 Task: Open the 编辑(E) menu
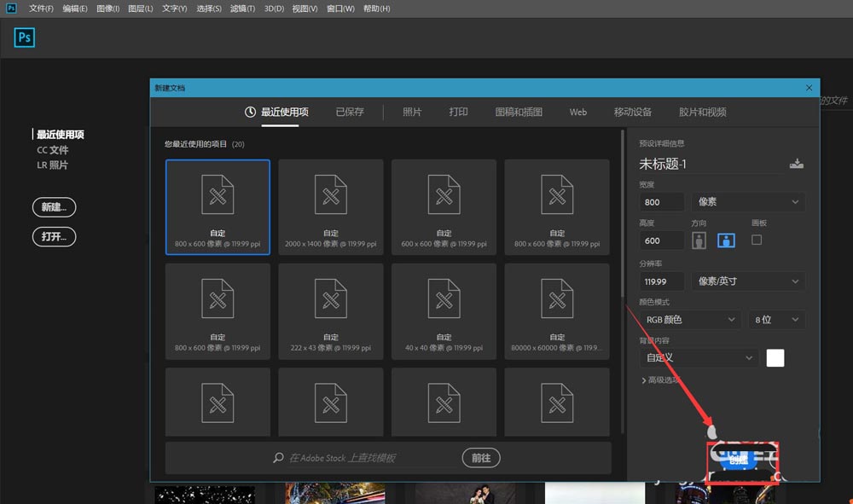(75, 9)
